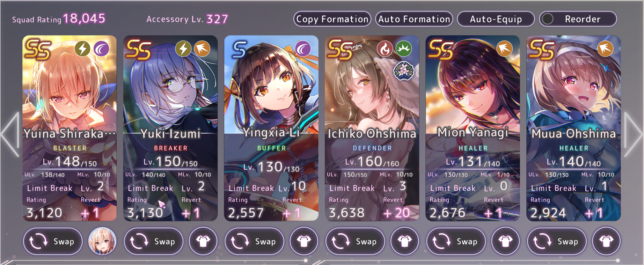Go to next squad with right arrow
This screenshot has height=265, width=644.
pyautogui.click(x=633, y=134)
